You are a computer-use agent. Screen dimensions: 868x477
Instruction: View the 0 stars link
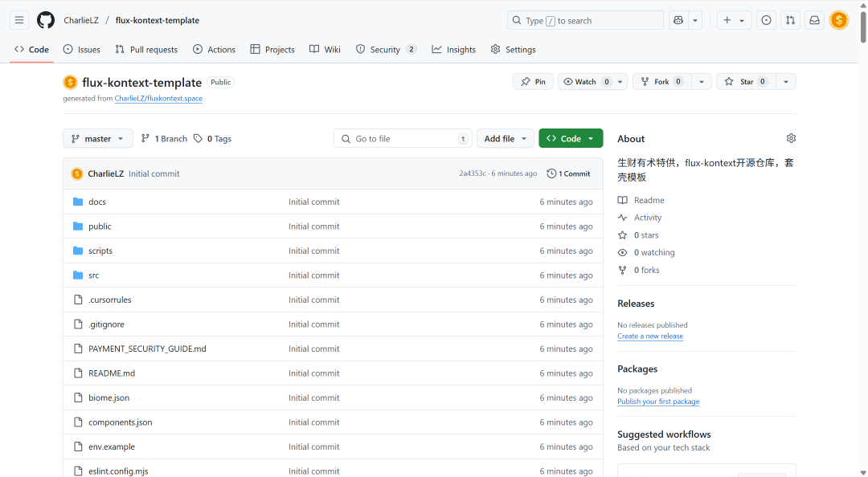(638, 235)
